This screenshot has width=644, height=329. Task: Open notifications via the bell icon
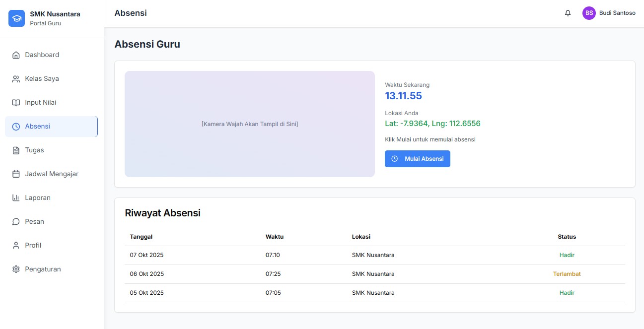568,13
